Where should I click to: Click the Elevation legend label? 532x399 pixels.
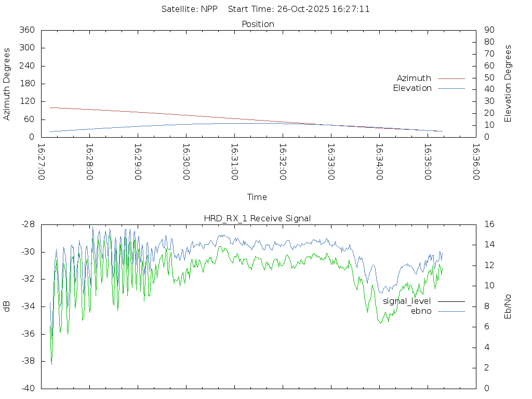412,88
